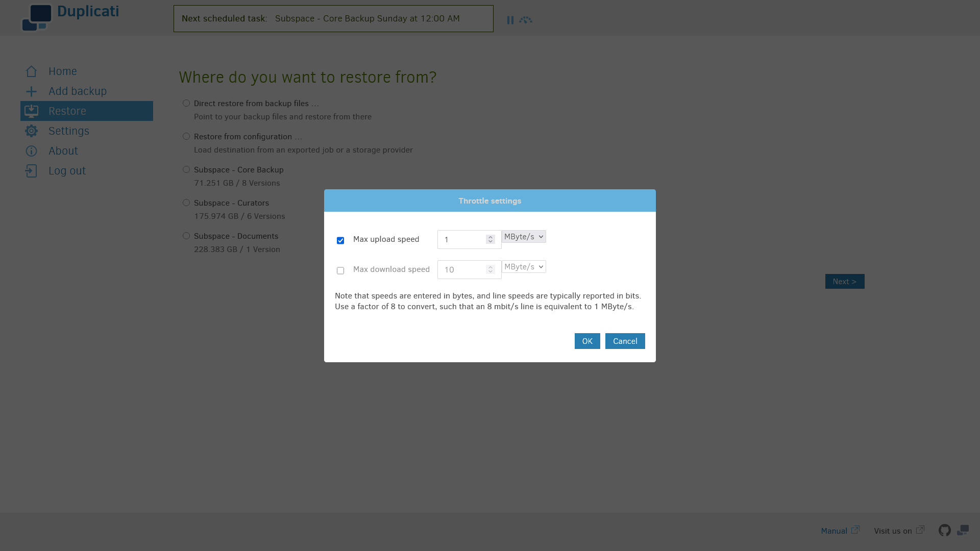
Task: Open the GitHub icon in footer
Action: 944,531
